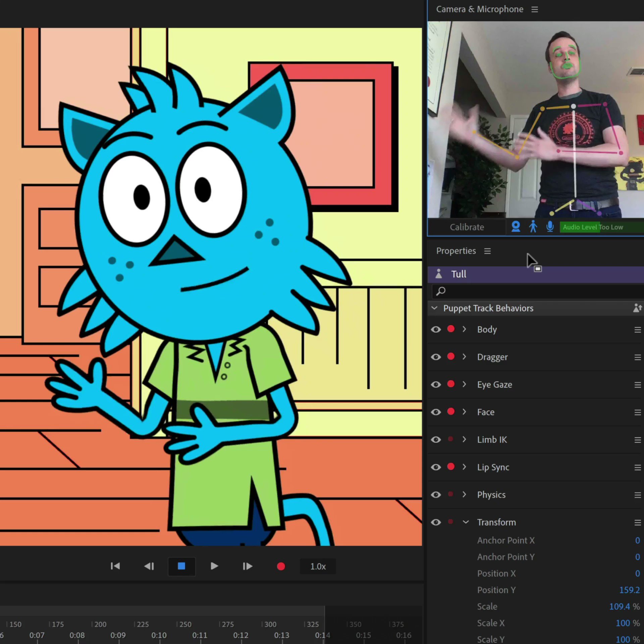Hide the Dragger behavior eye

(x=436, y=357)
